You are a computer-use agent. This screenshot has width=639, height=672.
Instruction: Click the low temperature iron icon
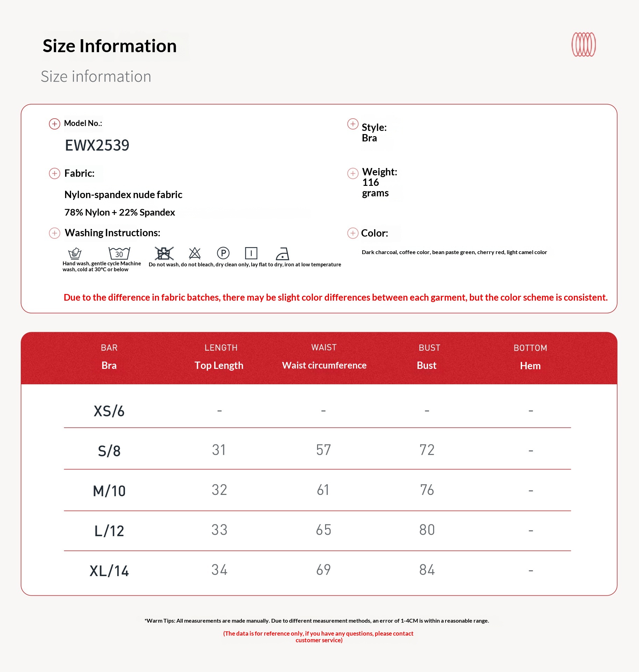click(x=282, y=253)
